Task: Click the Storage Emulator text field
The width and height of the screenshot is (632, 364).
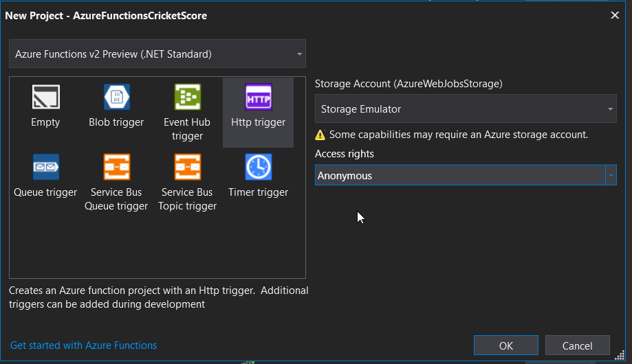Action: click(459, 109)
